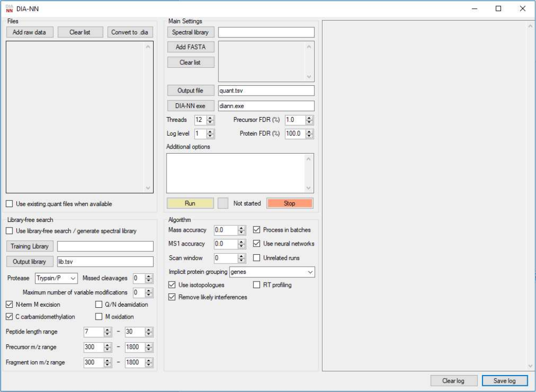
Task: Clear list under Add FASTA
Action: pyautogui.click(x=191, y=62)
